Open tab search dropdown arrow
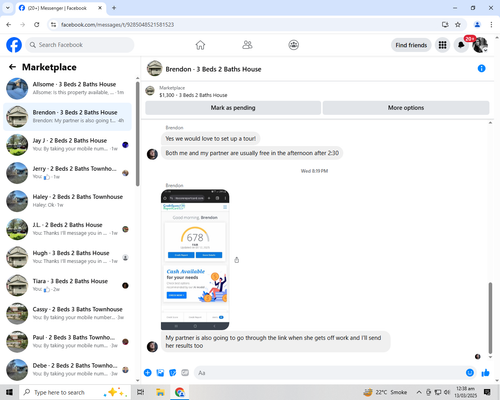The height and width of the screenshot is (400, 500). [x=8, y=8]
